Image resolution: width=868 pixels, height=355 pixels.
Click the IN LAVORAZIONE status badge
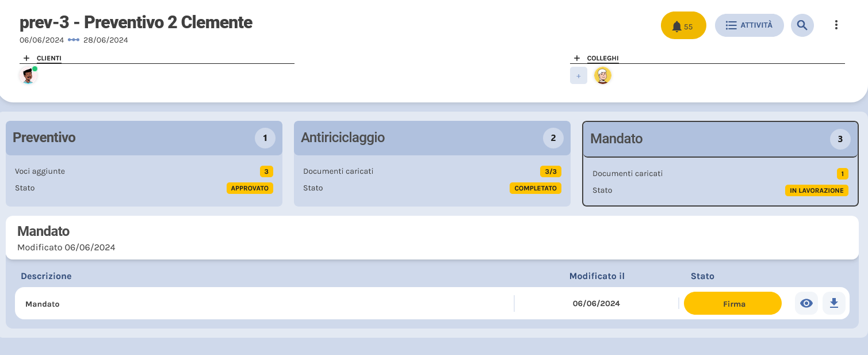816,190
